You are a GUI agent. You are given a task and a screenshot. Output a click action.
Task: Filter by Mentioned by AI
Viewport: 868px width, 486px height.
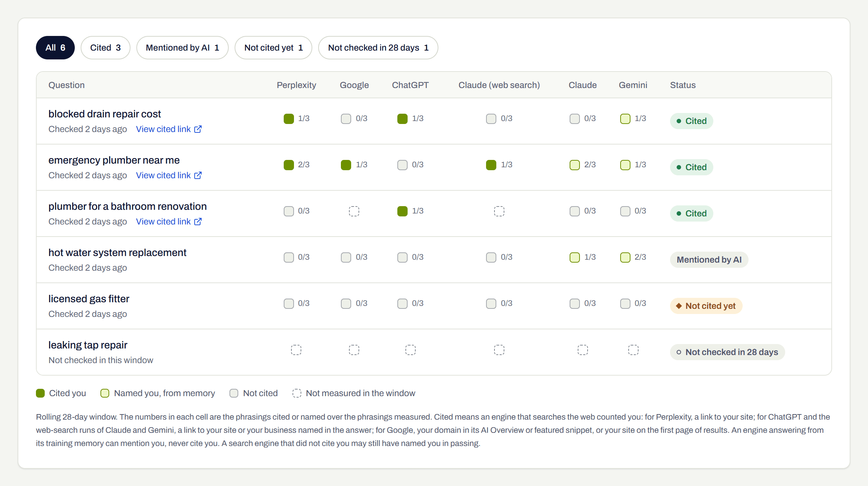pos(183,48)
